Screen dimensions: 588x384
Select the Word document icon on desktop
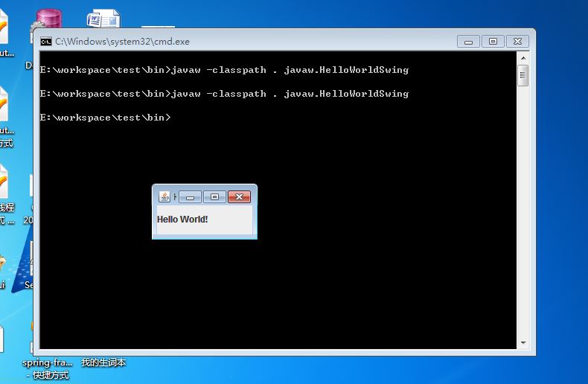point(103,18)
